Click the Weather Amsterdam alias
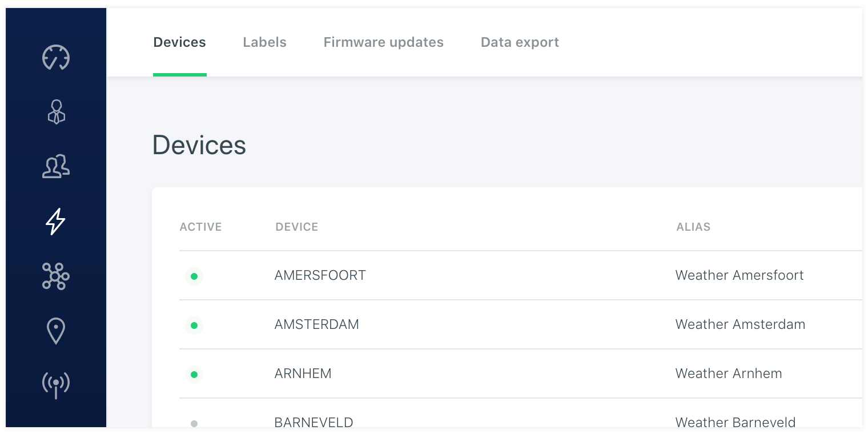 coord(740,324)
